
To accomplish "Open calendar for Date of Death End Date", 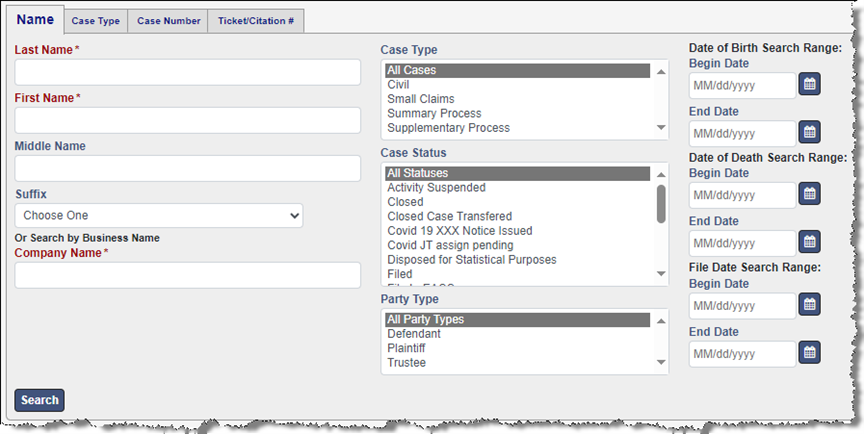I will click(x=809, y=242).
